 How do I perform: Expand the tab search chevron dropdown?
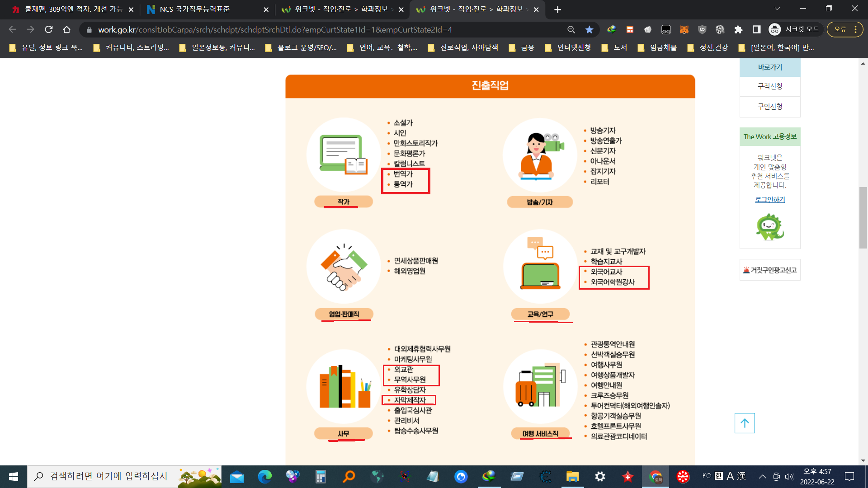(777, 9)
